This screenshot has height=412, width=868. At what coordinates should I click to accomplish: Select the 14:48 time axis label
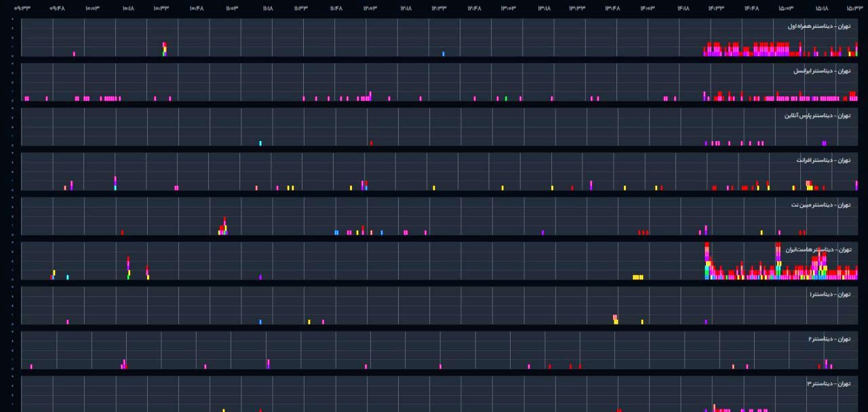[x=751, y=8]
